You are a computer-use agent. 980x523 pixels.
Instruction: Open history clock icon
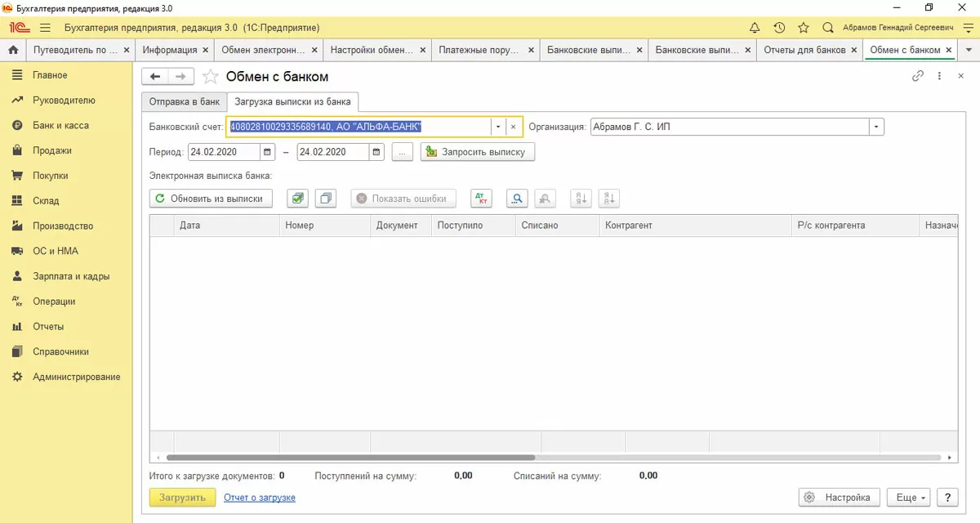pos(779,28)
